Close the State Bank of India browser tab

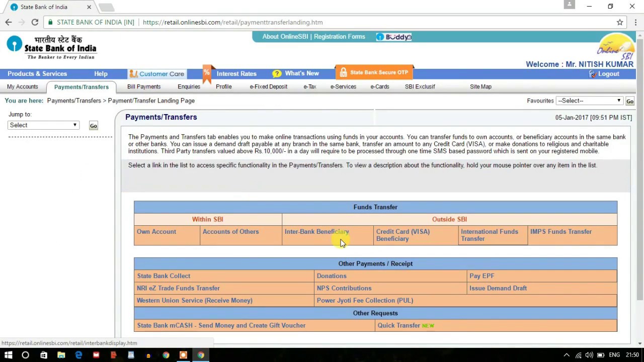[89, 7]
